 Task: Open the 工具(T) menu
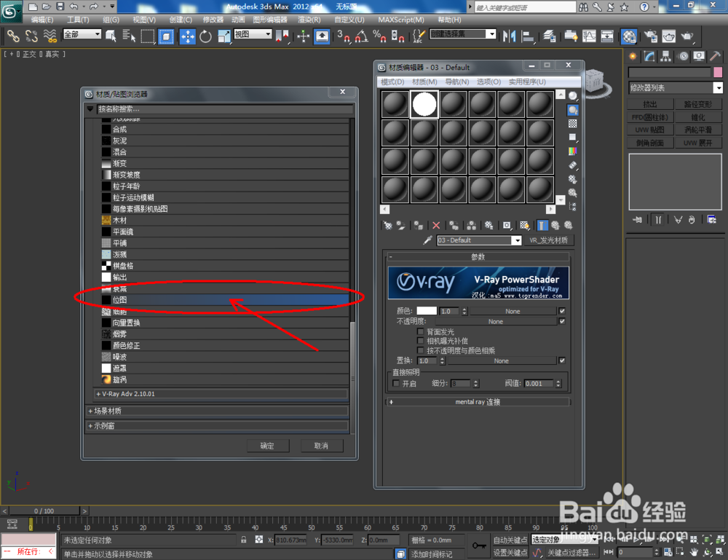click(78, 20)
